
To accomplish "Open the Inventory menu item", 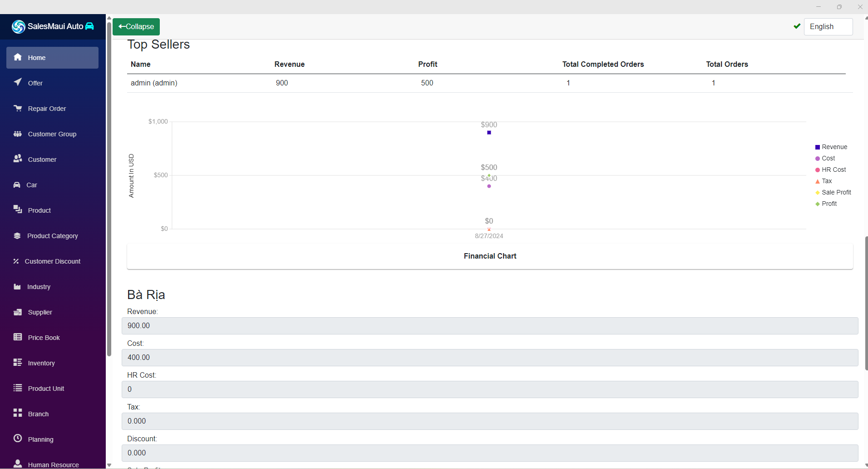I will coord(41,363).
